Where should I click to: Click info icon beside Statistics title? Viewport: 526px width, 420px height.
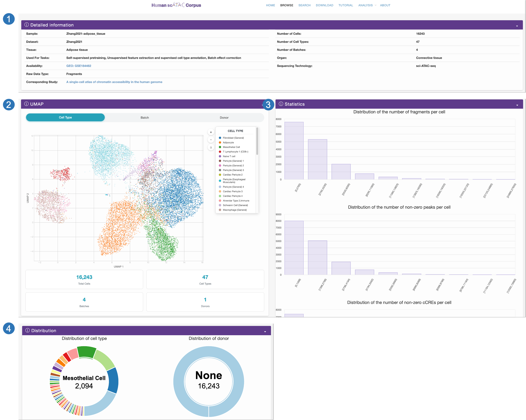coord(281,104)
